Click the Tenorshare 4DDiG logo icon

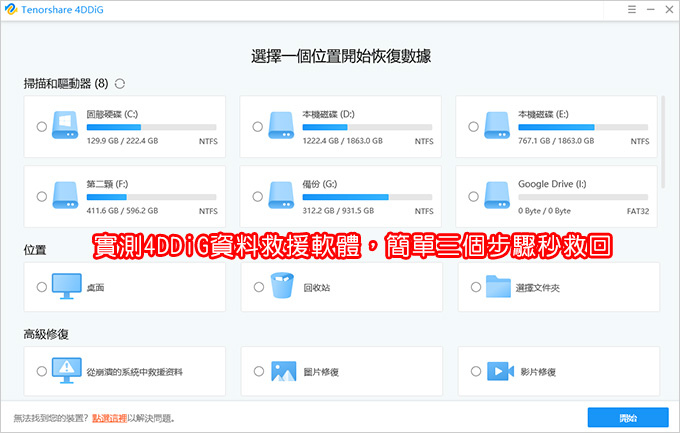(10, 9)
